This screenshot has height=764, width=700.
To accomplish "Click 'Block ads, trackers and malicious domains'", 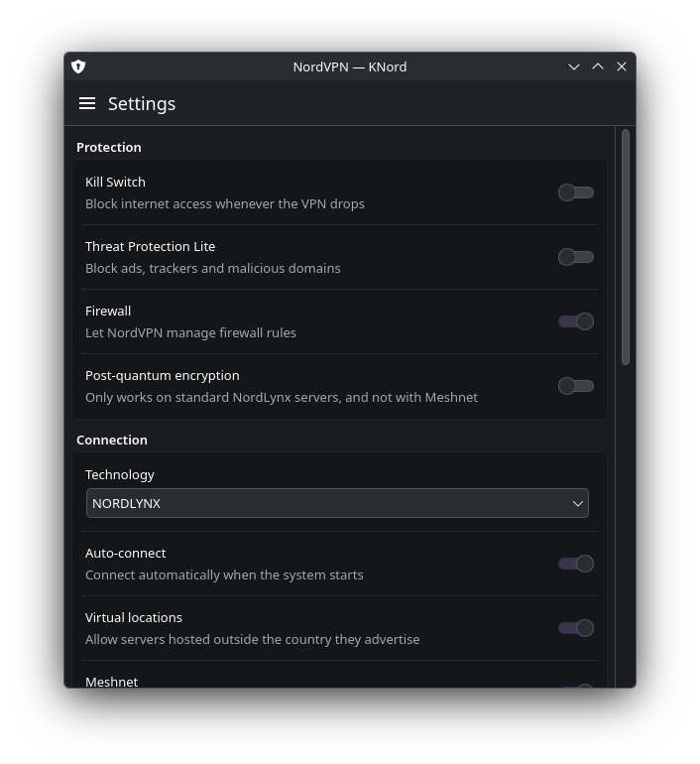I will point(213,269).
